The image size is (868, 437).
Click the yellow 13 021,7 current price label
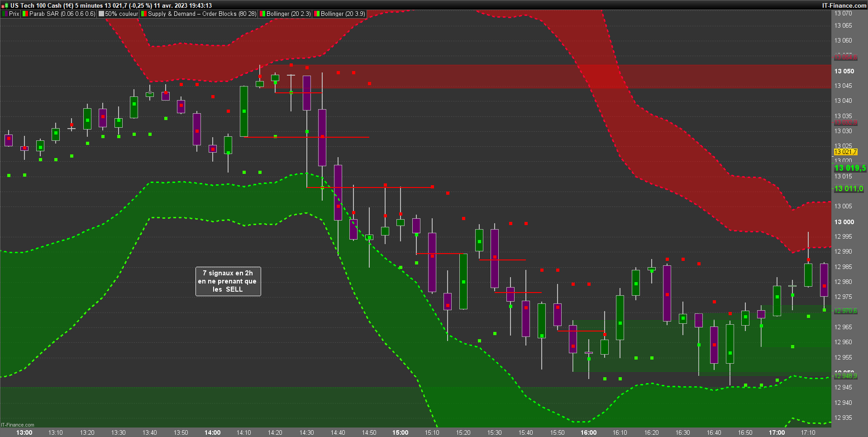pos(845,152)
